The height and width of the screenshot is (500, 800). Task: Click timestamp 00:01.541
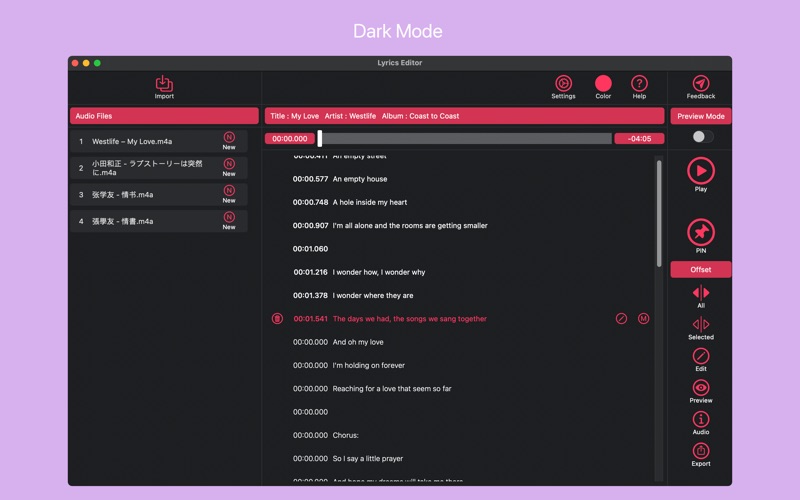click(x=310, y=319)
